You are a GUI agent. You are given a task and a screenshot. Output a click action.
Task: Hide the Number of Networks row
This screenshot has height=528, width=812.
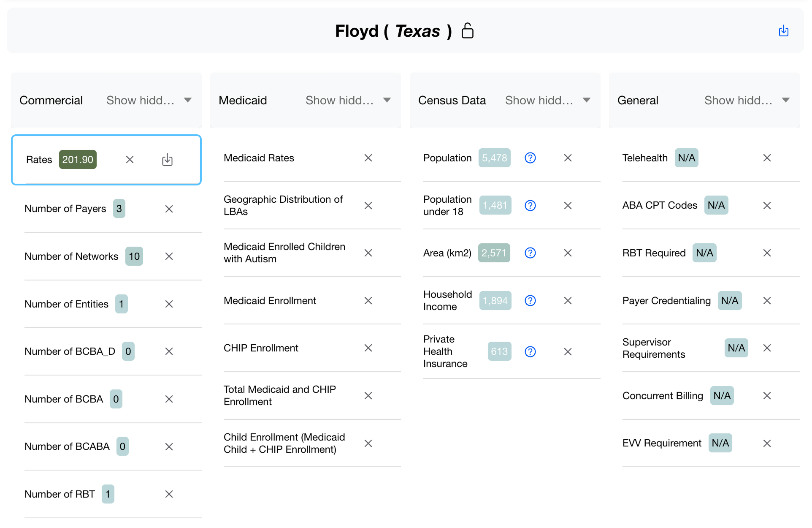169,256
